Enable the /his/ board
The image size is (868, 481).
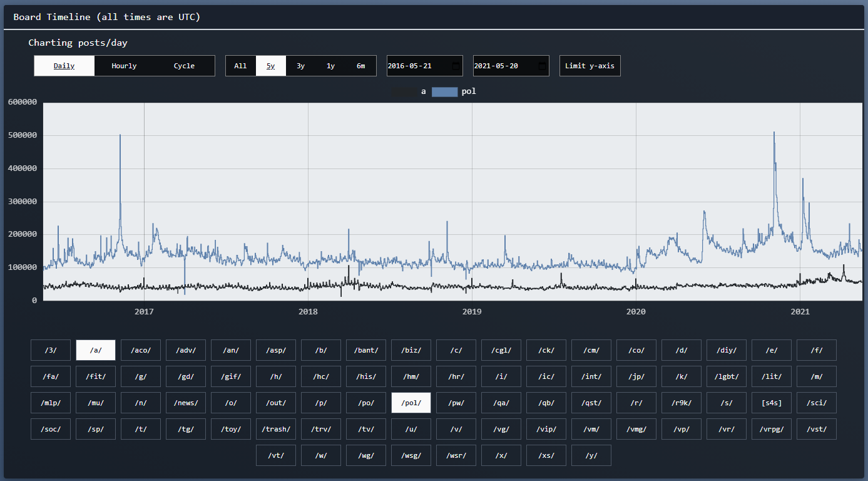pos(366,376)
